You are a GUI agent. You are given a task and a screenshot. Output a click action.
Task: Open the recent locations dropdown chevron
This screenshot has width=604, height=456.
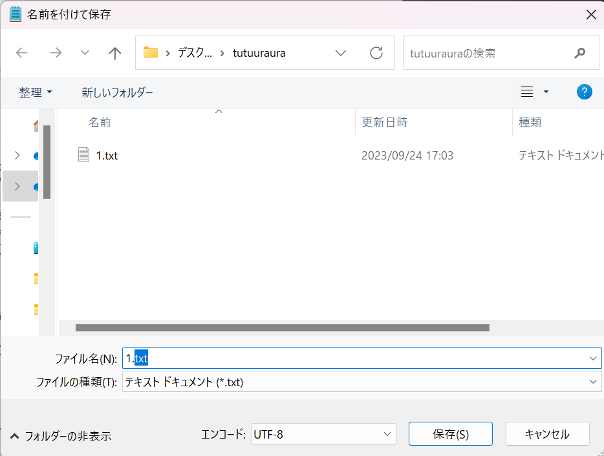[85, 53]
